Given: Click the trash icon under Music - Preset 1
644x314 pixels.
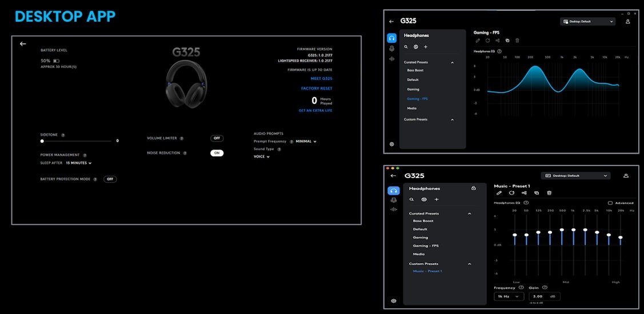Looking at the screenshot, I should click(549, 193).
